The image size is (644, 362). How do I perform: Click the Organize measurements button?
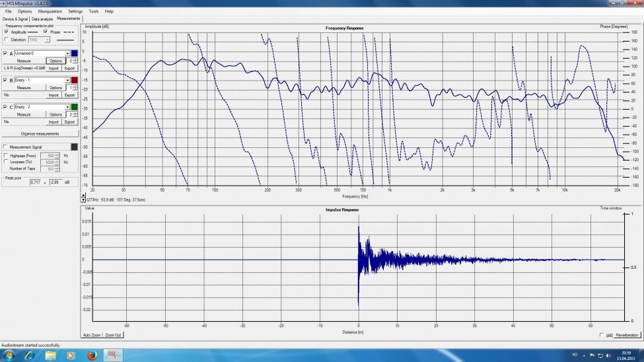click(x=40, y=133)
